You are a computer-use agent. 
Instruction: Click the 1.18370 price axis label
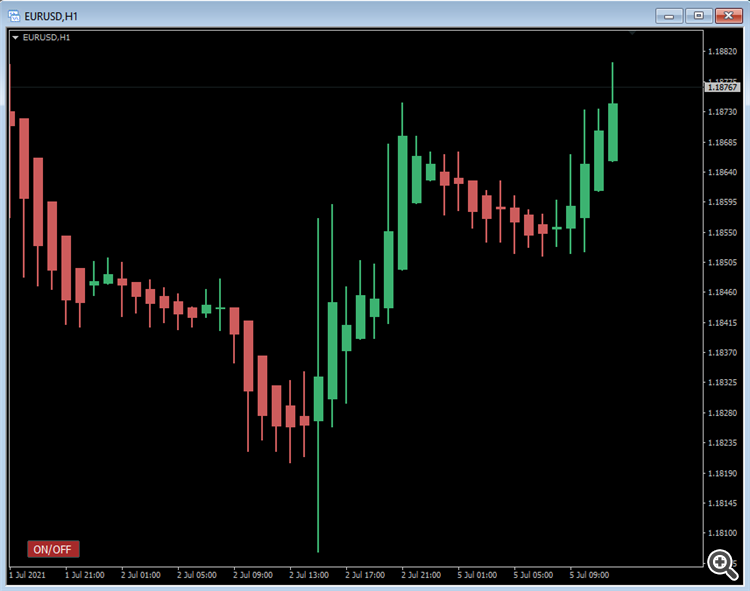[722, 352]
